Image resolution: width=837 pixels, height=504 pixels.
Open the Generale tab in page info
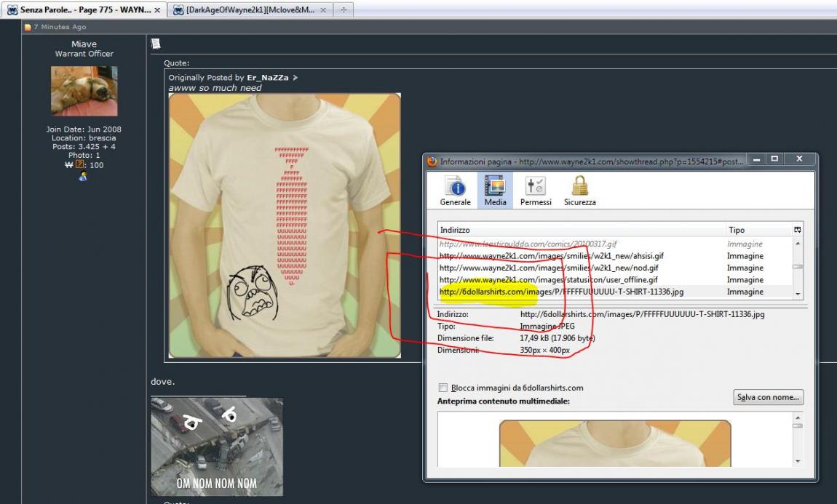point(455,191)
